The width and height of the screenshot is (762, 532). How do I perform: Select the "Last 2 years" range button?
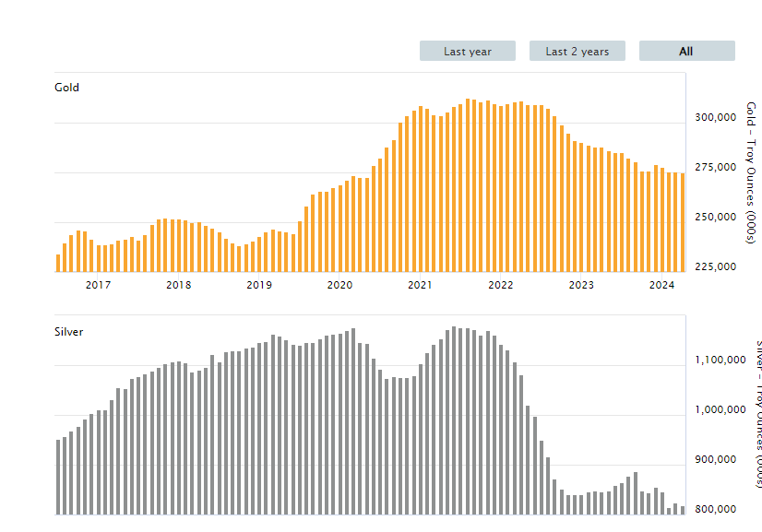(577, 52)
